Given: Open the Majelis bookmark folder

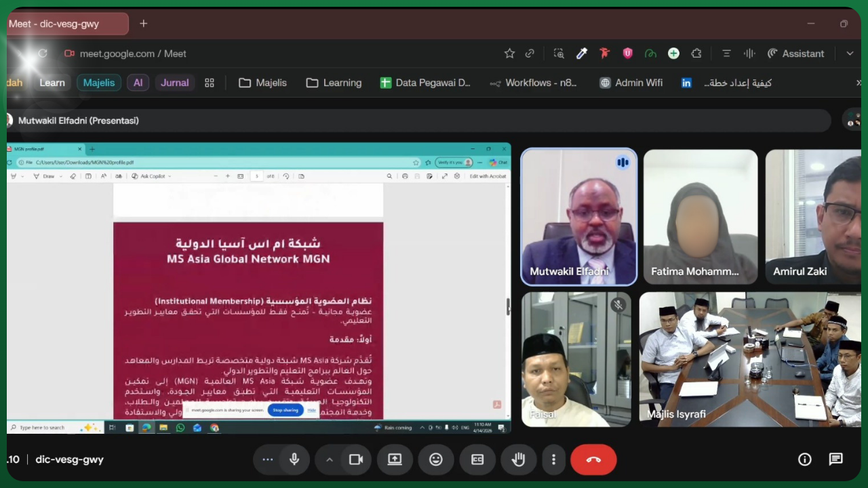Looking at the screenshot, I should click(x=263, y=83).
